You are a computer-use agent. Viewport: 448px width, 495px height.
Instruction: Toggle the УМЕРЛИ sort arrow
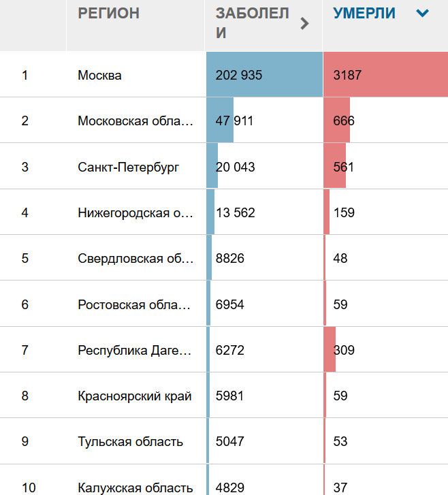[422, 13]
